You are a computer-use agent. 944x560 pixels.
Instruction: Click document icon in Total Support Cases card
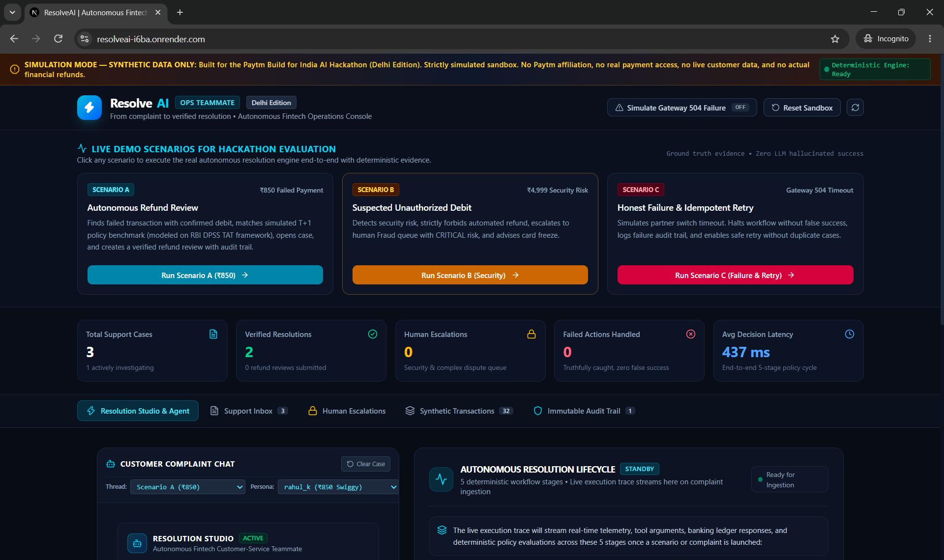point(213,334)
